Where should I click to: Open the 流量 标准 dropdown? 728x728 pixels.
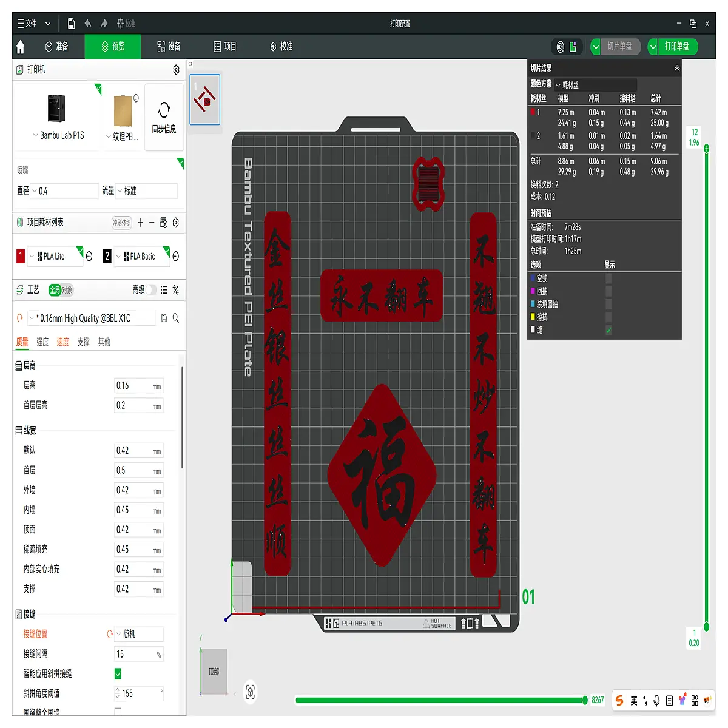coord(147,191)
